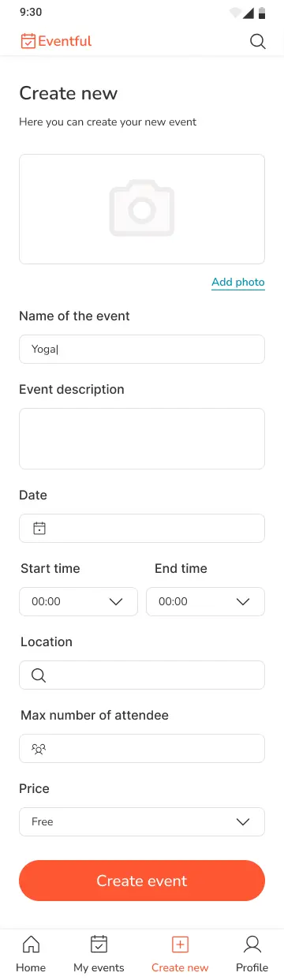
Task: Focus the Max number of attendee field
Action: (x=142, y=748)
